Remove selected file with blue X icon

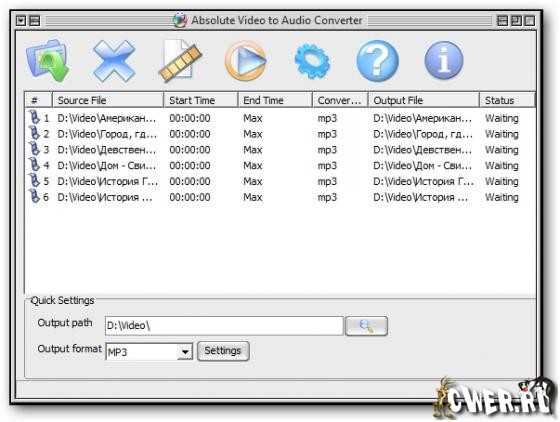[x=114, y=61]
